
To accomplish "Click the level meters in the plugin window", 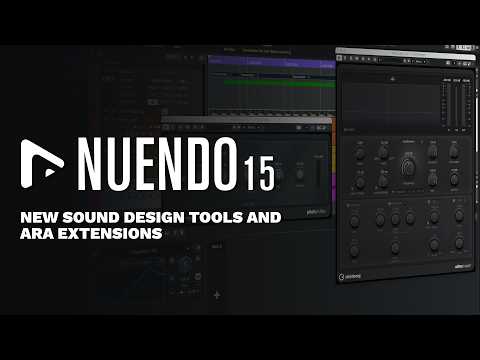I will (457, 104).
